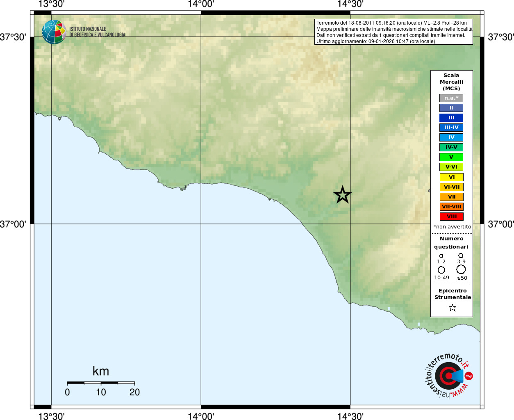The height and width of the screenshot is (420, 514).
Task: Click the 'Epicentro Strumentale' legend heading
Action: (x=453, y=294)
